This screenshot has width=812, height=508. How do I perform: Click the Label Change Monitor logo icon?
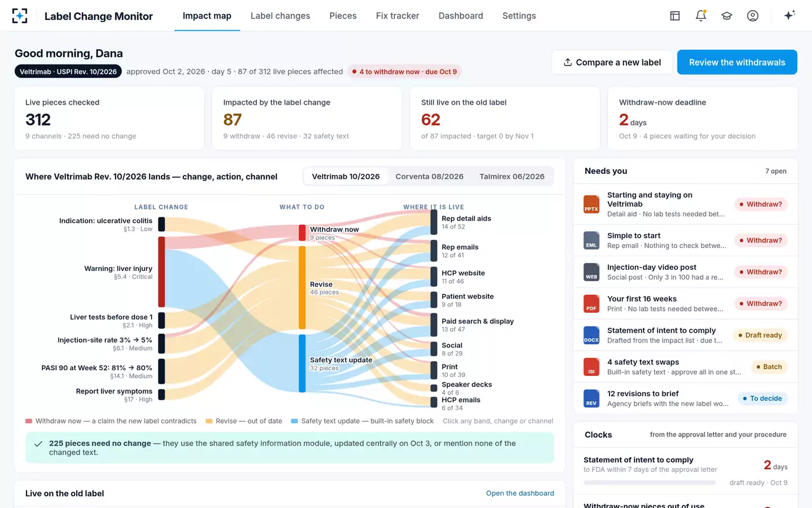click(x=20, y=16)
